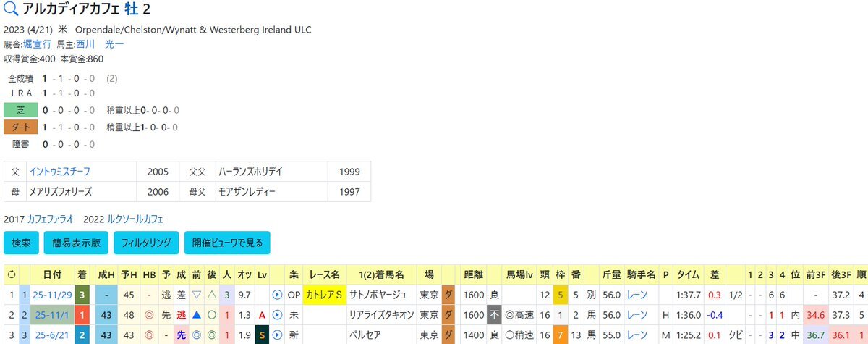868x344 pixels.
Task: Sort by 1(2)着馬名 column header
Action: [x=380, y=275]
